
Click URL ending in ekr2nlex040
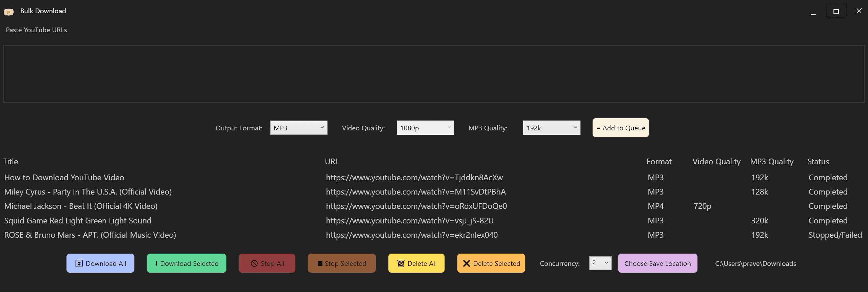point(412,235)
